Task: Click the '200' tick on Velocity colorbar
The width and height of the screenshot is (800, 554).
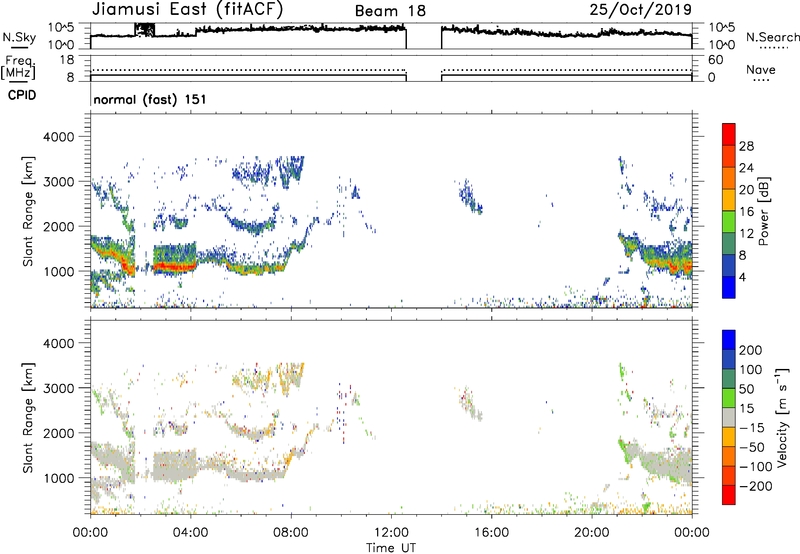Action: coord(750,350)
